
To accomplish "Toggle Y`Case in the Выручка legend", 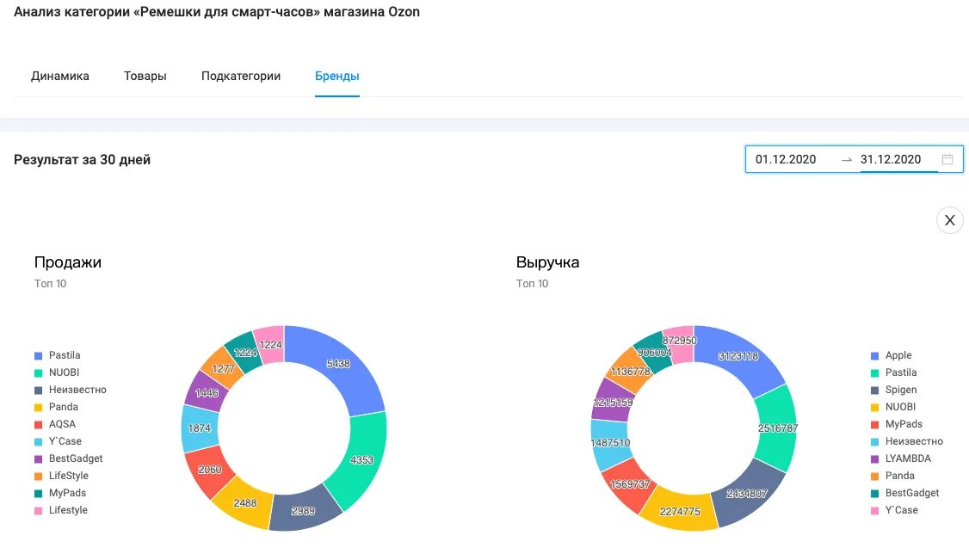I will [894, 511].
